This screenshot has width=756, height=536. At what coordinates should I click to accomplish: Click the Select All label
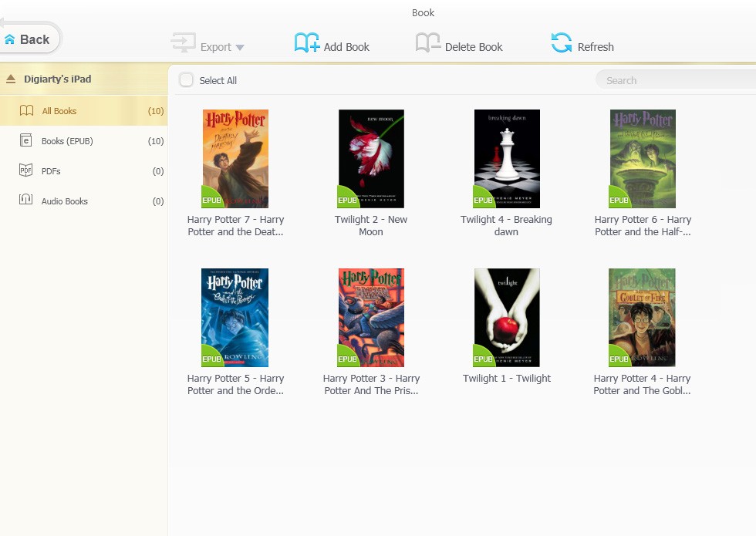[x=218, y=80]
